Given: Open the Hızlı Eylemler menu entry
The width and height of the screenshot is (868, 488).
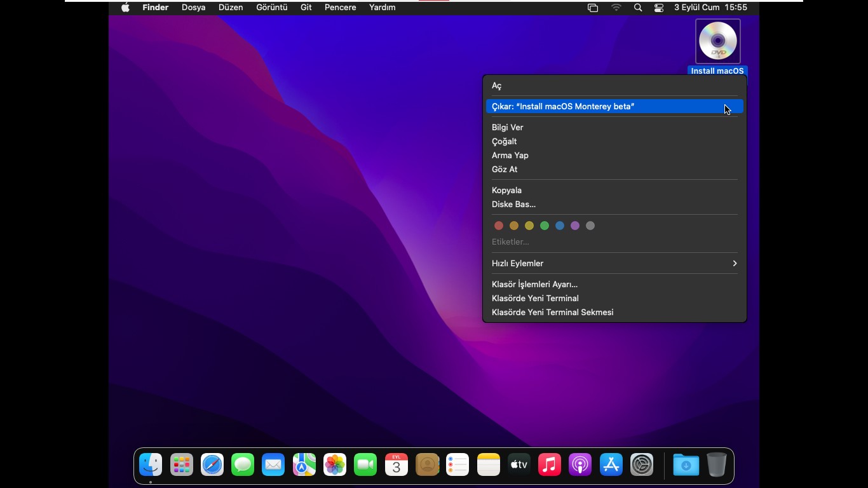Looking at the screenshot, I should (614, 263).
